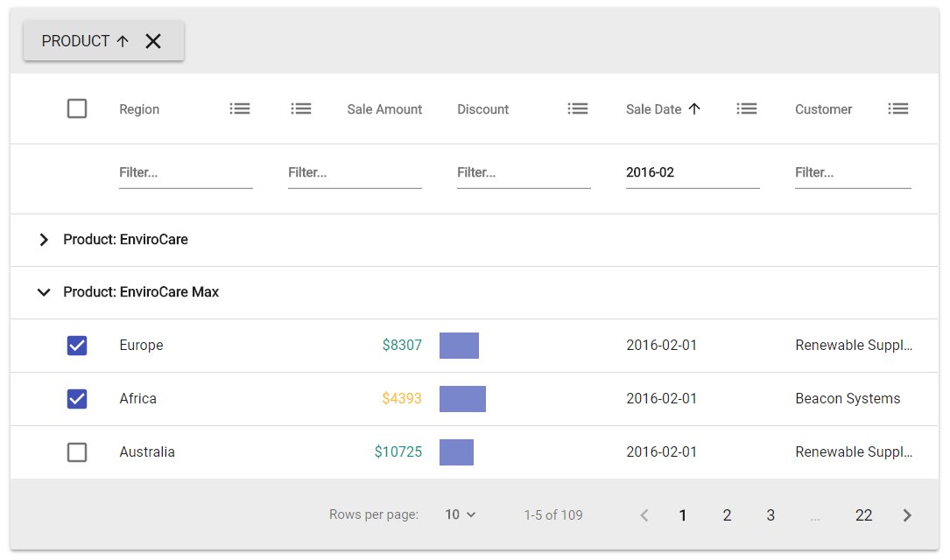Go to the previous page arrow
Screen dimensions: 950x560
point(644,515)
